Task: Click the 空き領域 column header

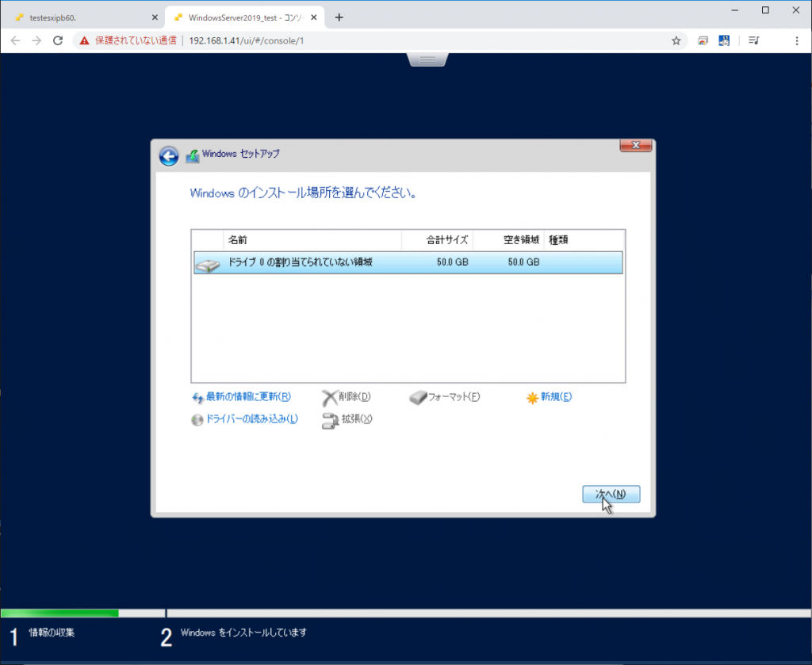Action: click(508, 240)
